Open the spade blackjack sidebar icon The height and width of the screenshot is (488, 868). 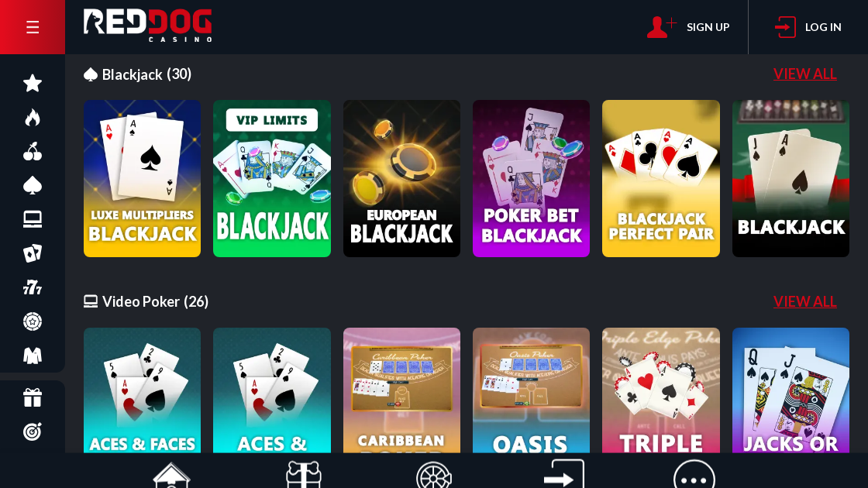click(33, 185)
